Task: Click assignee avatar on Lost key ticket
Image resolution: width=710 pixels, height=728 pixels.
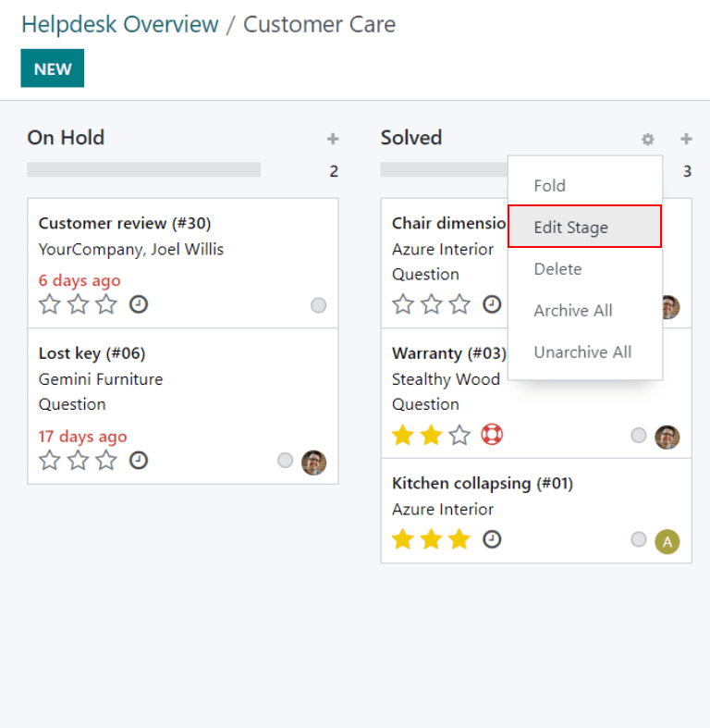Action: click(314, 463)
